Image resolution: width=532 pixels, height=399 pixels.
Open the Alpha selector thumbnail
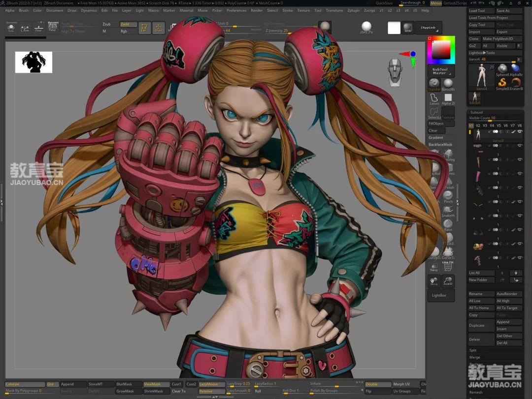tap(448, 99)
